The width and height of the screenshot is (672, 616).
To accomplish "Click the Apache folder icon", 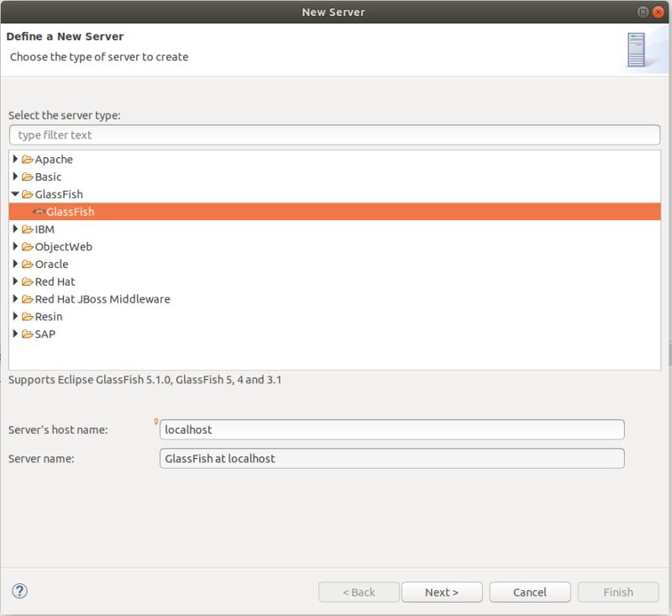I will tap(28, 160).
